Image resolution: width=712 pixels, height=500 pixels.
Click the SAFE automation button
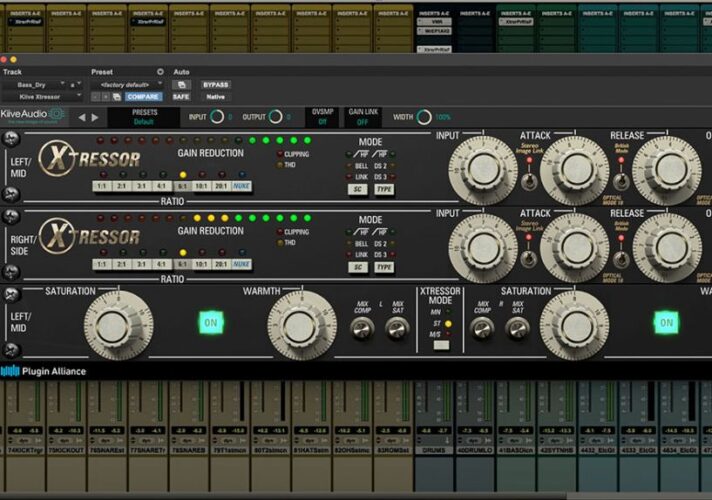click(181, 97)
